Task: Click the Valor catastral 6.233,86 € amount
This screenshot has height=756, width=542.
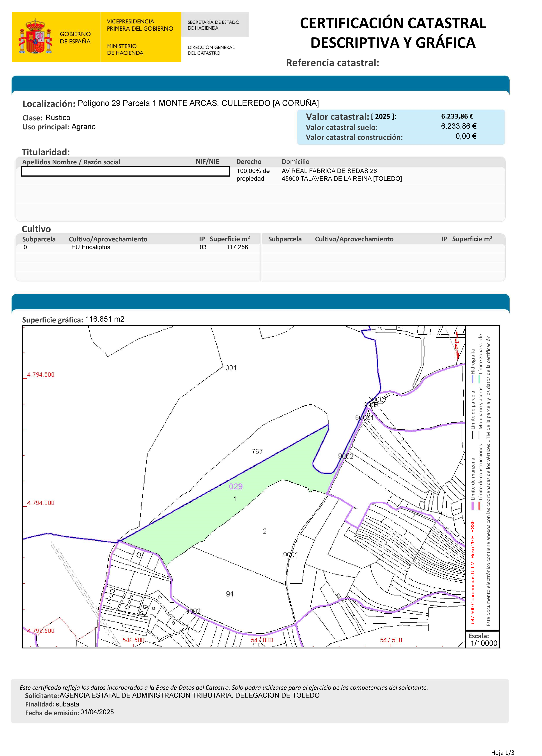Action: coord(457,116)
